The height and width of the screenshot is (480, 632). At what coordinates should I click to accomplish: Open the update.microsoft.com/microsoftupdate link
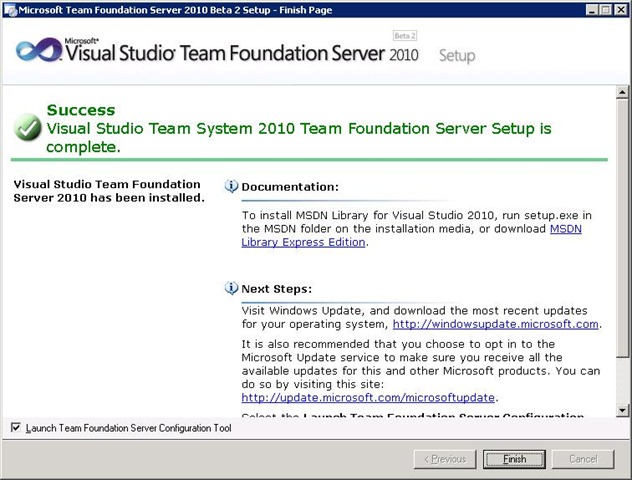[x=368, y=397]
